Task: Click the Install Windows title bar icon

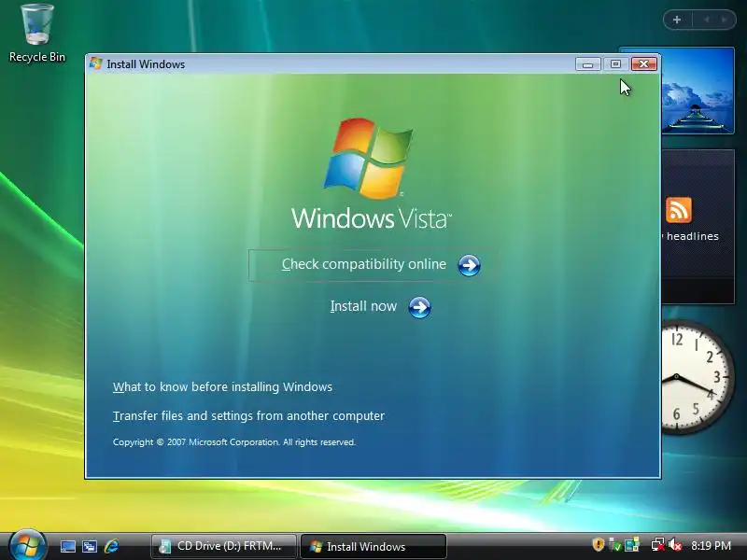Action: click(x=96, y=63)
